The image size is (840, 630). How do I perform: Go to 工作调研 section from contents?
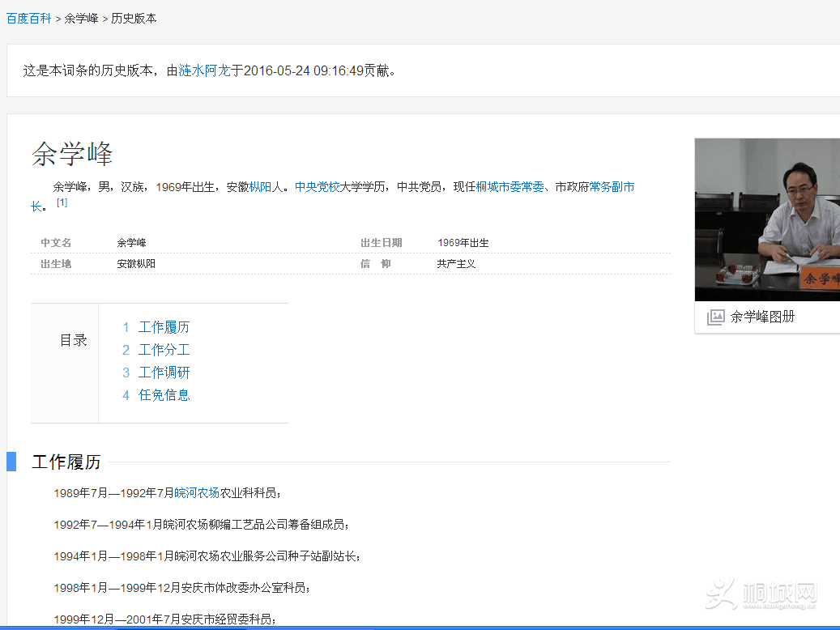(x=164, y=372)
